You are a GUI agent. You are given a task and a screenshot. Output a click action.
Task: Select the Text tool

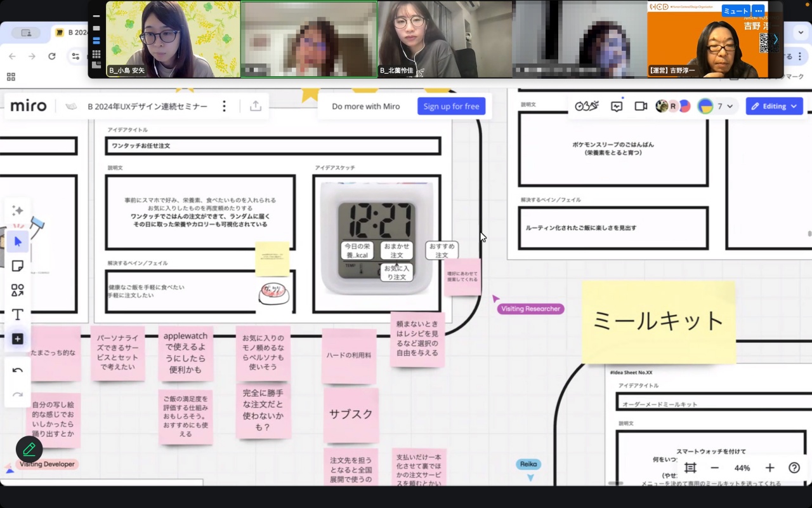coord(18,314)
